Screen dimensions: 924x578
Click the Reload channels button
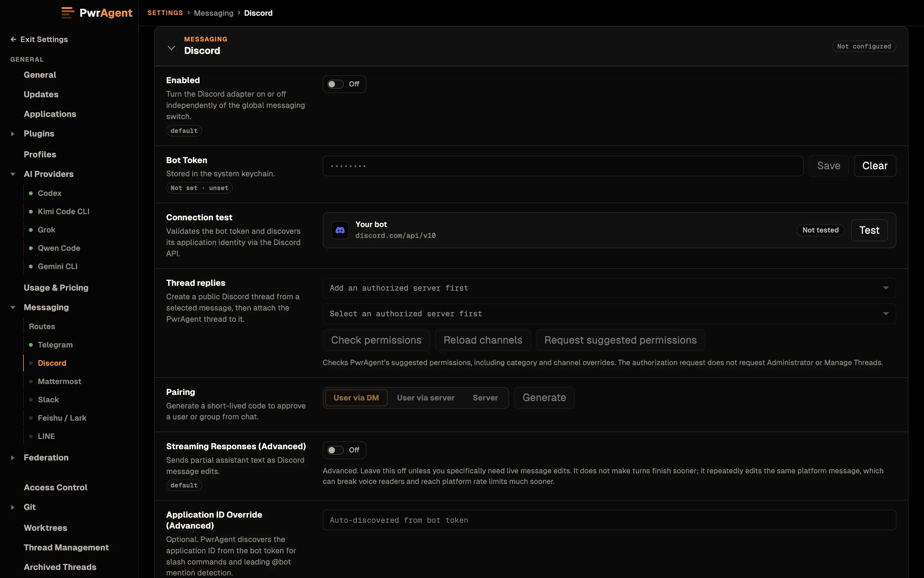tap(483, 340)
